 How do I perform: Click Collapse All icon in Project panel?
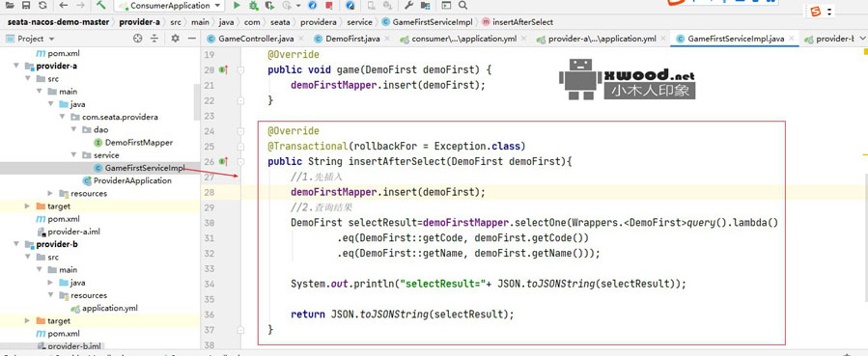click(155, 39)
